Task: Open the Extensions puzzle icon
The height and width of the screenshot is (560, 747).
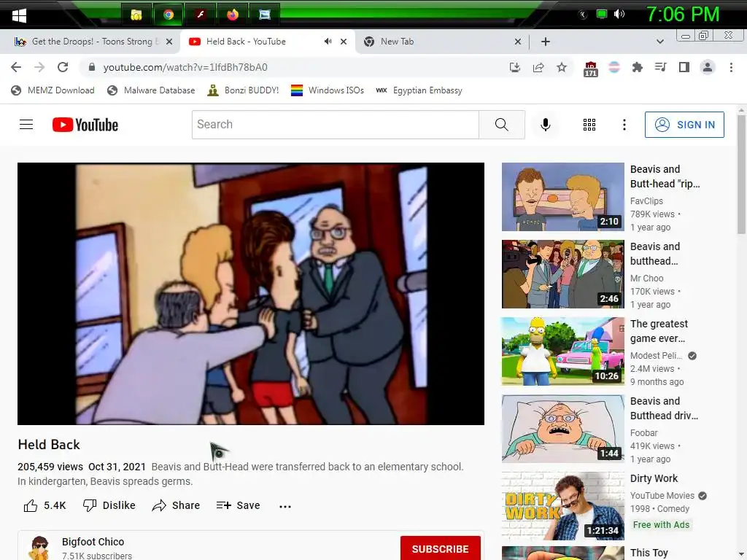Action: pos(637,67)
